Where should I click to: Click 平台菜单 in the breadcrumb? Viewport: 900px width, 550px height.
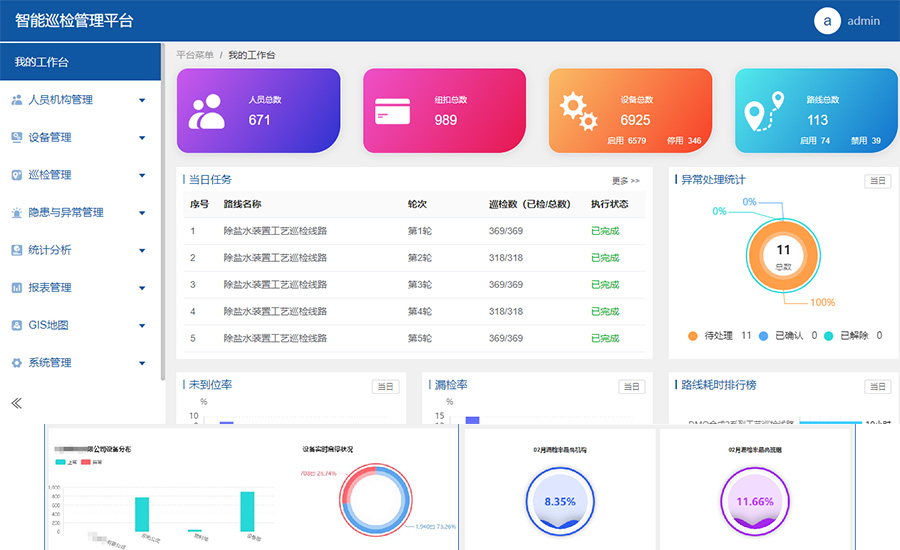coord(195,55)
